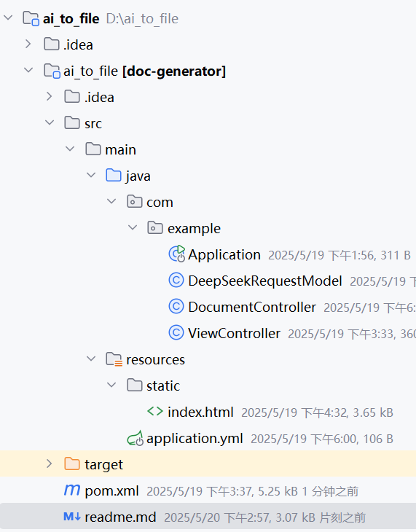Collapse the example package chevron
The height and width of the screenshot is (532, 416).
[133, 227]
